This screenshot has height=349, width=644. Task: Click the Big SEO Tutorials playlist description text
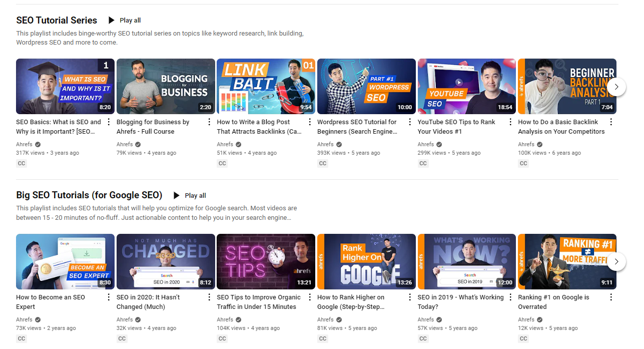click(x=157, y=213)
